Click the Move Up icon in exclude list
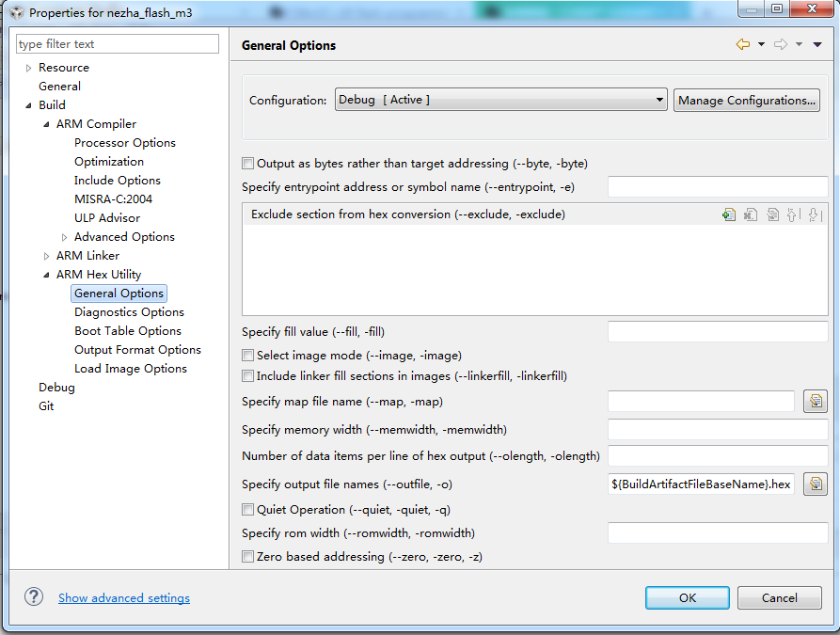Image resolution: width=840 pixels, height=635 pixels. (793, 214)
